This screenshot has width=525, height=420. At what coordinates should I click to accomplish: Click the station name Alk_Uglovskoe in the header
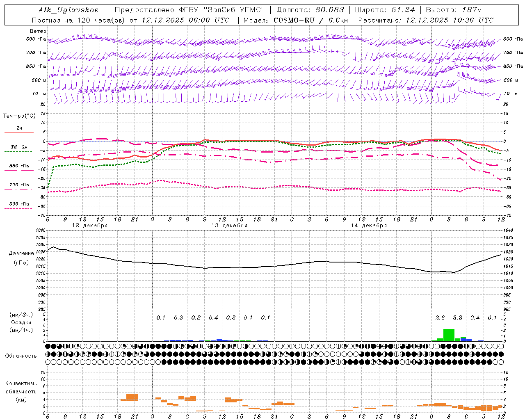[x=68, y=10]
